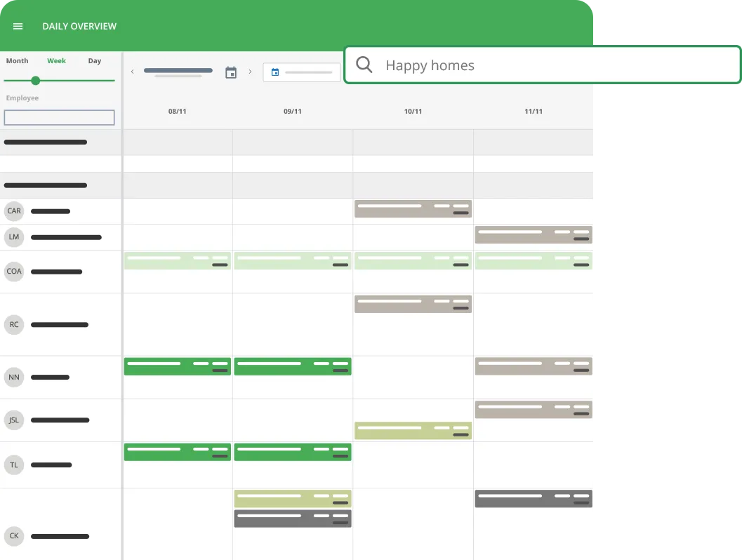Screen dimensions: 742x560
Task: Switch to Month view
Action: coord(17,60)
